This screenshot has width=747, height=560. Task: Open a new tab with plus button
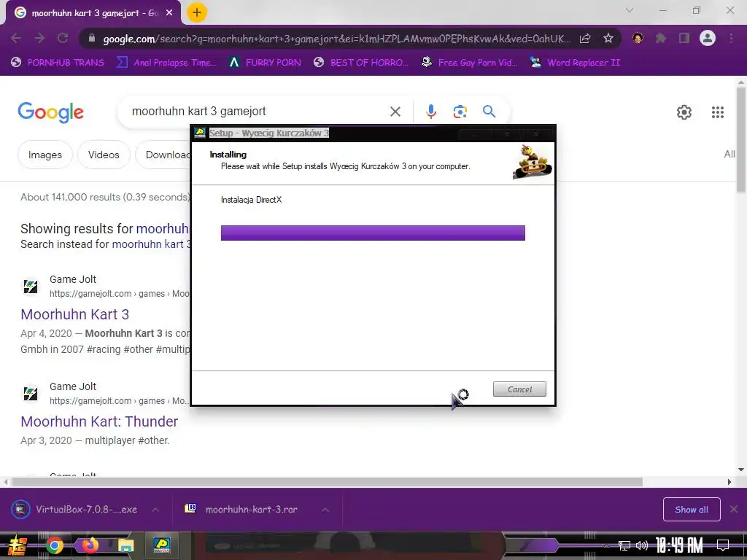197,12
